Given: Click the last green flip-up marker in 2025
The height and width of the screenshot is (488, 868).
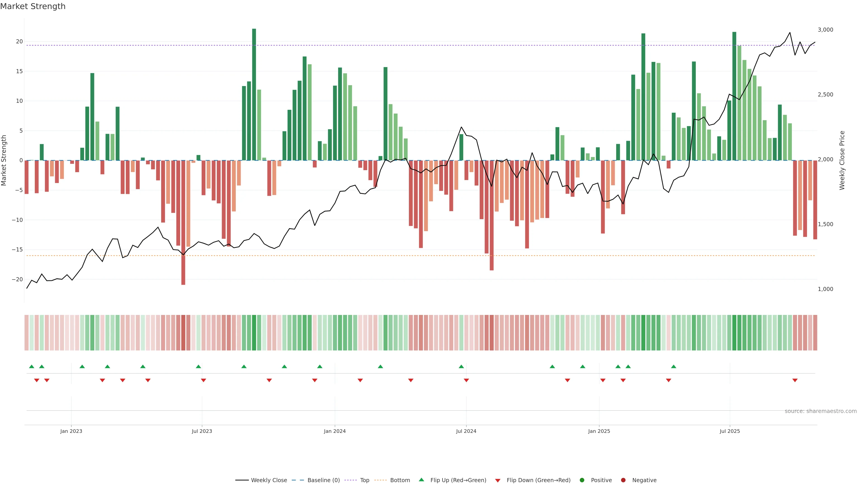Looking at the screenshot, I should click(674, 366).
